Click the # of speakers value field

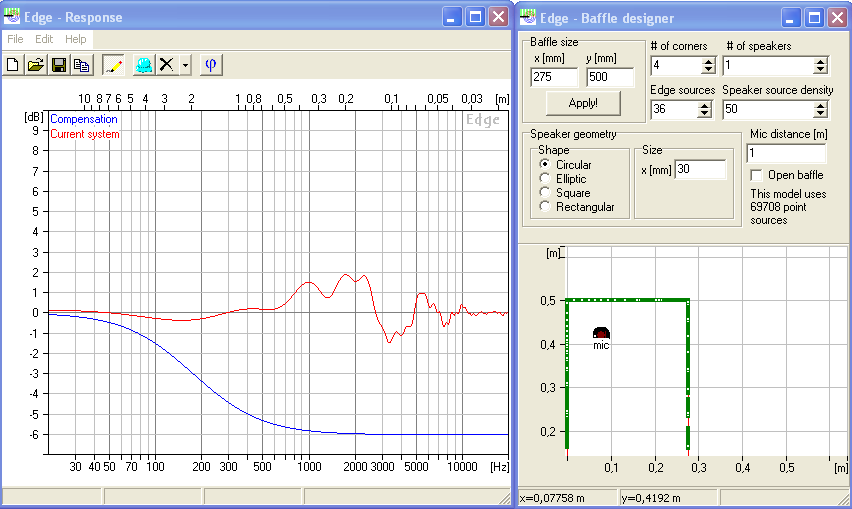[768, 66]
